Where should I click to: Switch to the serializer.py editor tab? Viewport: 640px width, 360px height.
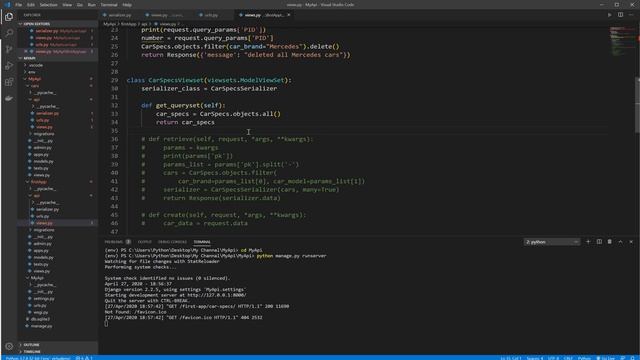point(119,15)
